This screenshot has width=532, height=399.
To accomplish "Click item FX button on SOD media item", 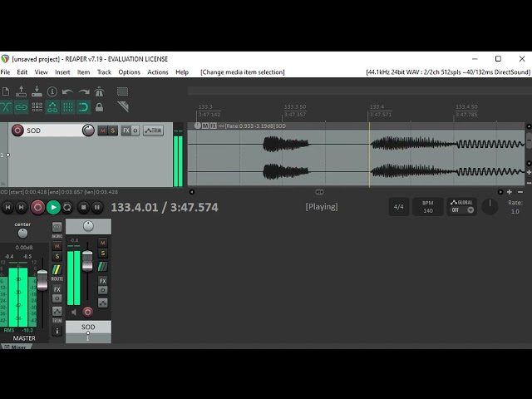I will pos(213,126).
